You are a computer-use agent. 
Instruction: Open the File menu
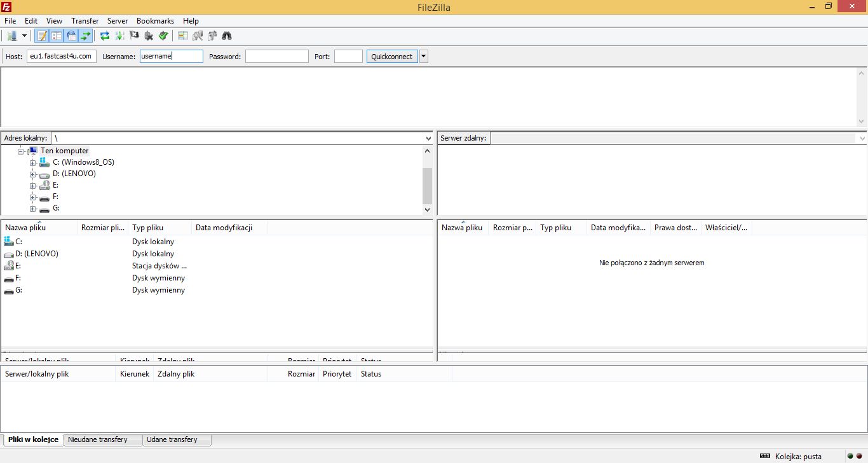(10, 21)
